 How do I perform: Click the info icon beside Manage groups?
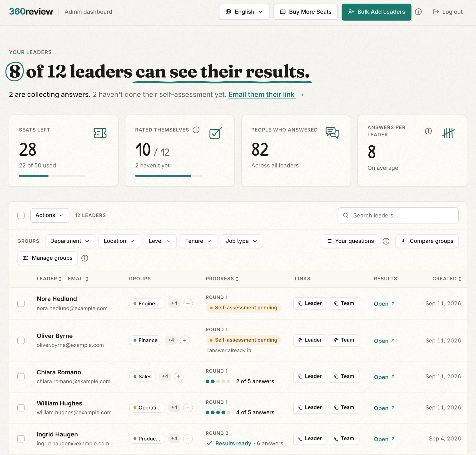(85, 258)
